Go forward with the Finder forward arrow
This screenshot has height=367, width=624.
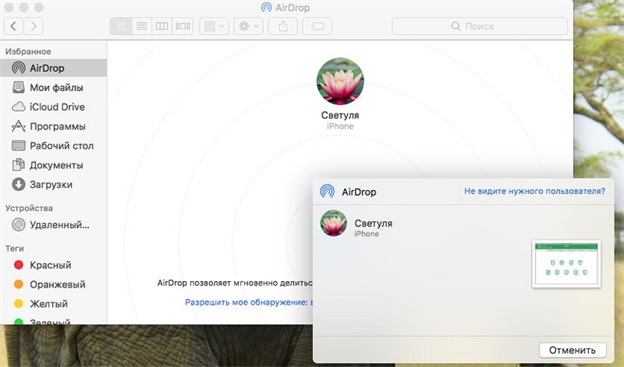[x=33, y=26]
